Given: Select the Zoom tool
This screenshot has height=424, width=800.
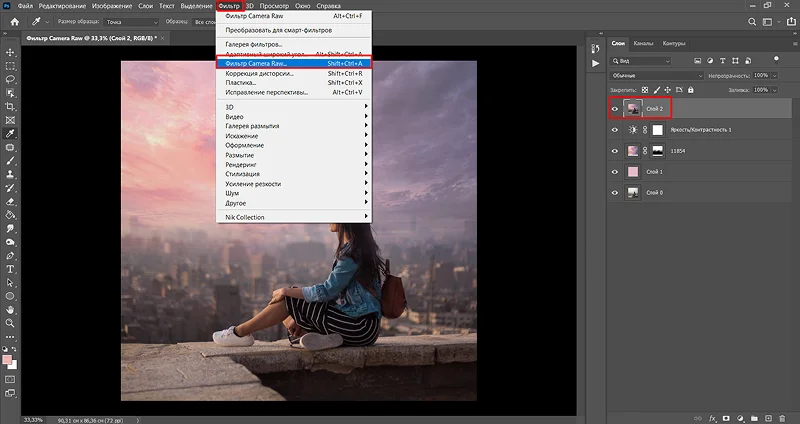Looking at the screenshot, I should (x=10, y=323).
